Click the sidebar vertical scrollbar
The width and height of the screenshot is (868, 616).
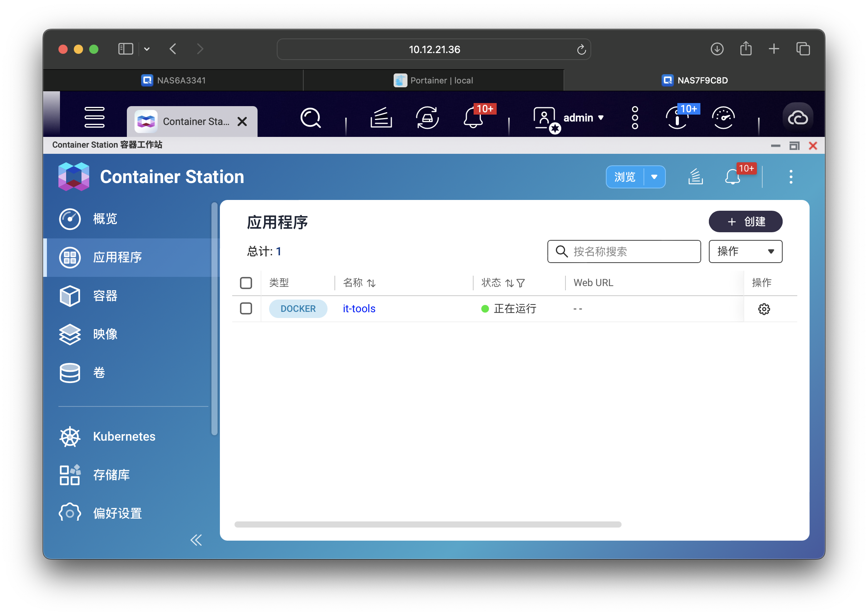[215, 318]
